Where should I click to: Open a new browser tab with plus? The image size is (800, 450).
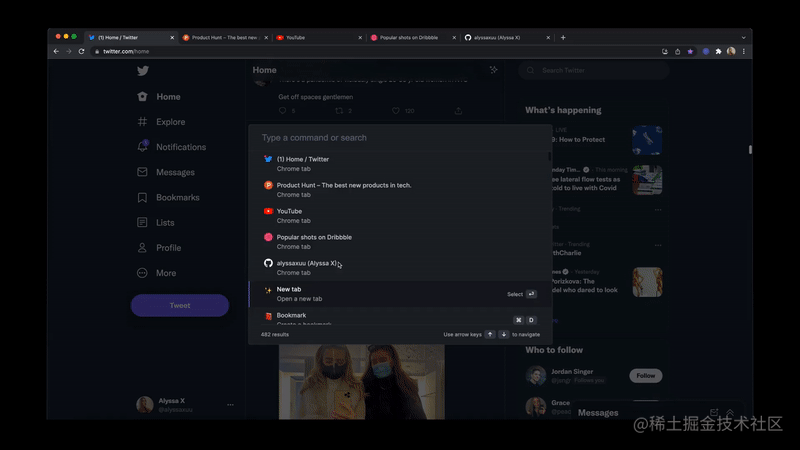coord(563,38)
